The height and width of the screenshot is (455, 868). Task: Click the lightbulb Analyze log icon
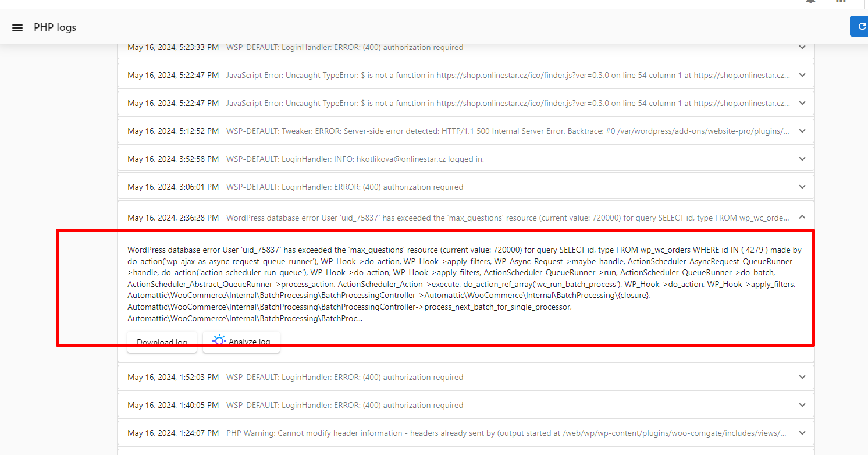coord(218,342)
